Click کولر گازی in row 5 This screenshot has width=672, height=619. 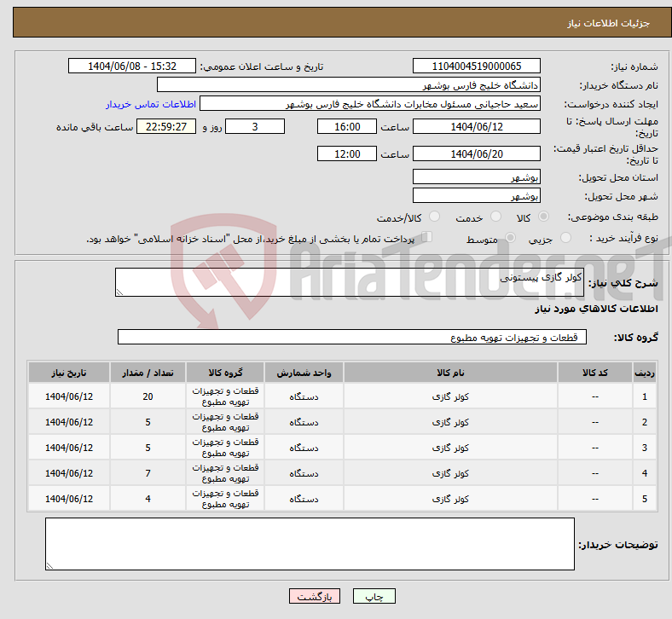point(450,499)
